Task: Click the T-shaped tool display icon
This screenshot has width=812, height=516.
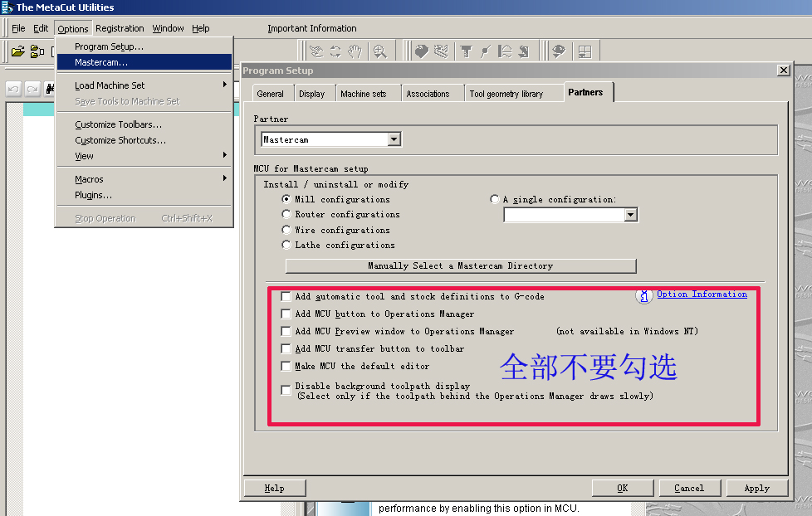Action: tap(466, 51)
